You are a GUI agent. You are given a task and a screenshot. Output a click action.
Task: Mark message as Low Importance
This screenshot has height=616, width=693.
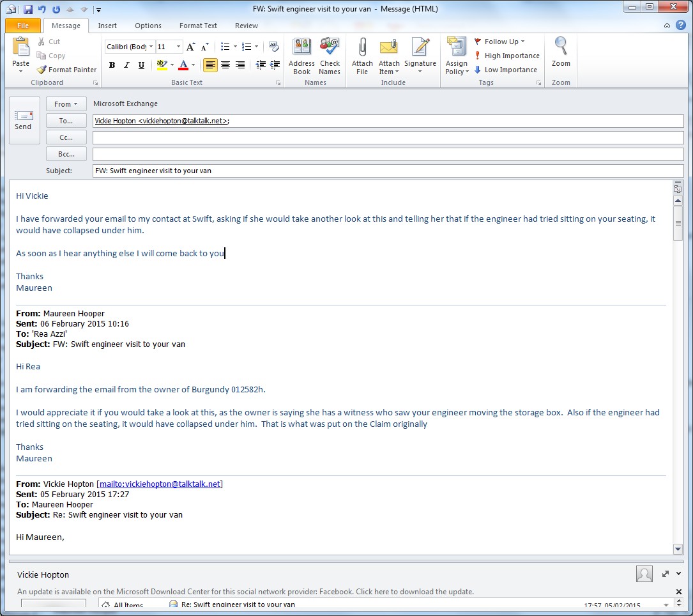(x=506, y=70)
